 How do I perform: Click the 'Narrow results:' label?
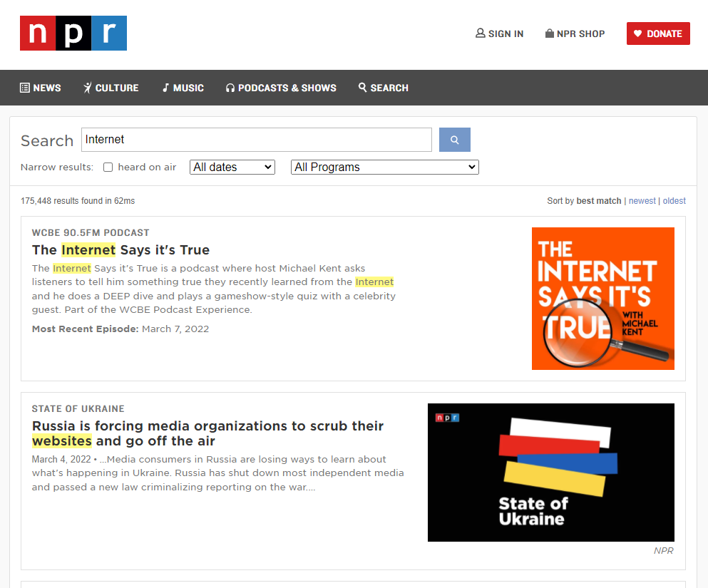(57, 167)
